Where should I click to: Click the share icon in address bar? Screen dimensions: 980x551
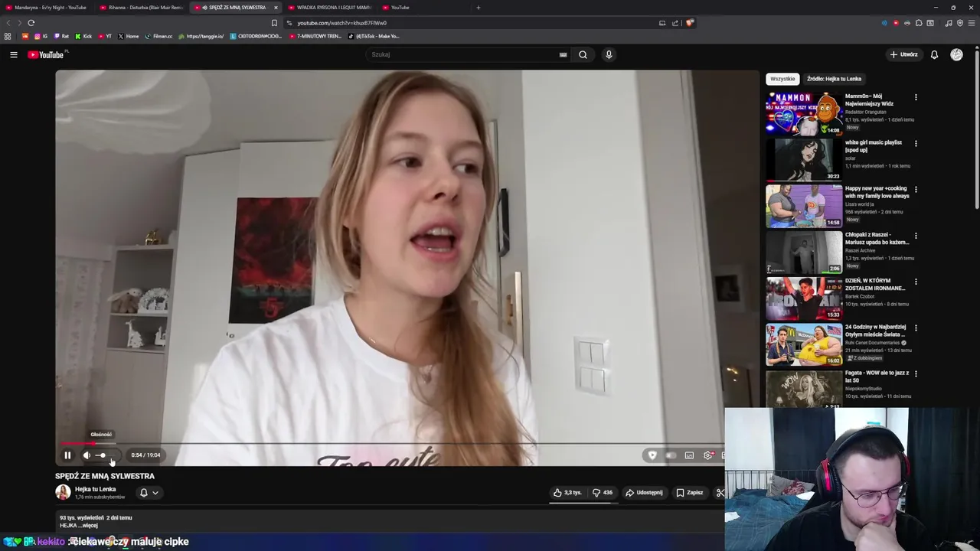675,23
